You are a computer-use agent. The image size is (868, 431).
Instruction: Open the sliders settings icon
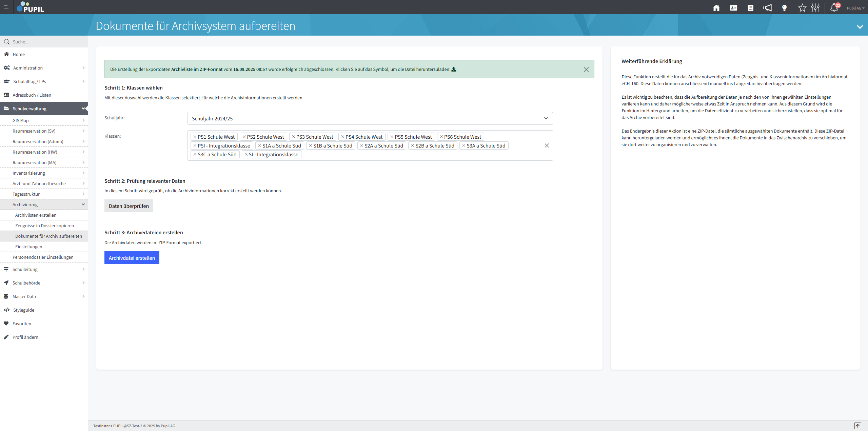pos(815,8)
